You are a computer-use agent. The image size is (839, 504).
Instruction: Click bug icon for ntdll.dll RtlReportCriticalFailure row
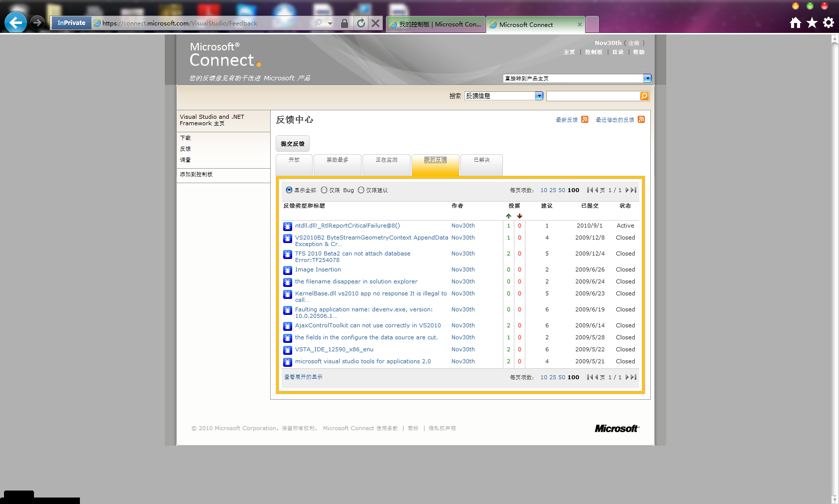pyautogui.click(x=288, y=227)
